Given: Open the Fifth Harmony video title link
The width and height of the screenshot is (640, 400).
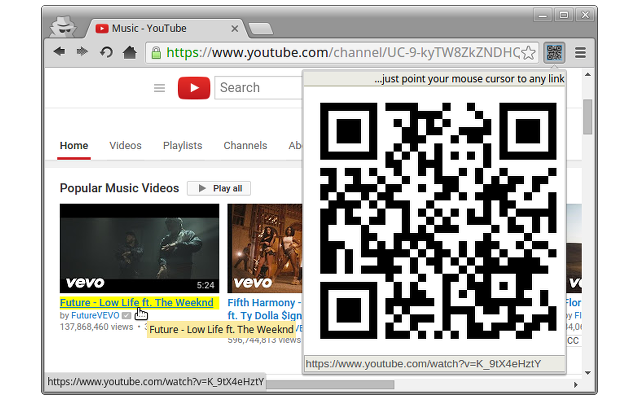Looking at the screenshot, I should click(264, 309).
